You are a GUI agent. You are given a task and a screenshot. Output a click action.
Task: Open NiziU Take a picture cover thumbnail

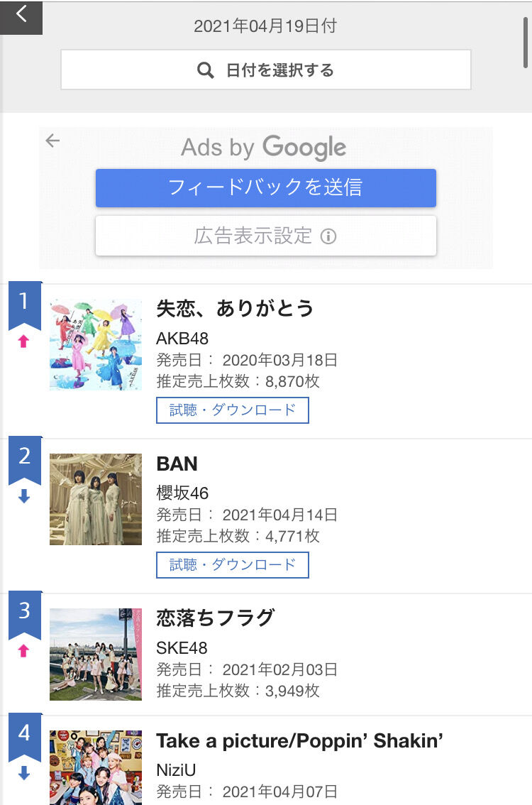coord(96,767)
